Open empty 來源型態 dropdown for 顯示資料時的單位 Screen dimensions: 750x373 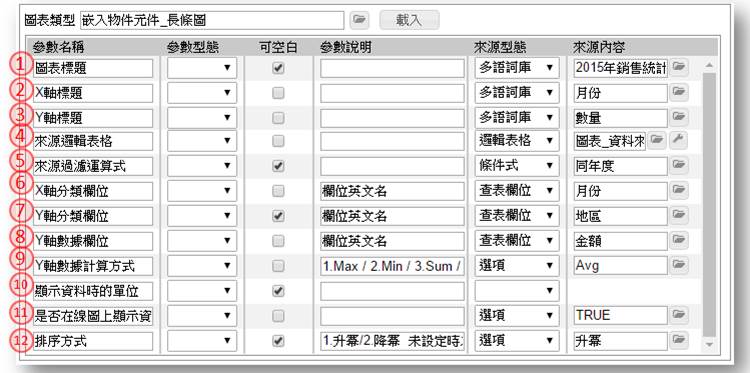(517, 290)
